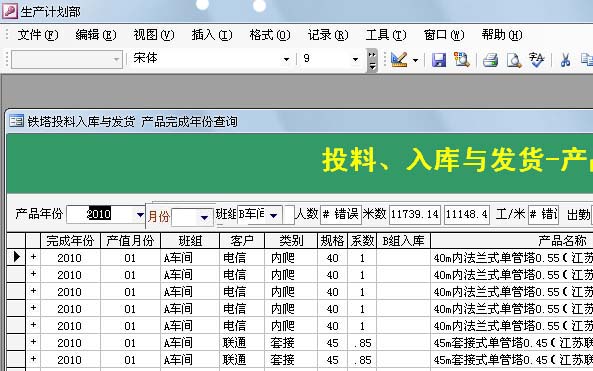
Task: Expand the second record's plus sign
Action: (x=33, y=274)
